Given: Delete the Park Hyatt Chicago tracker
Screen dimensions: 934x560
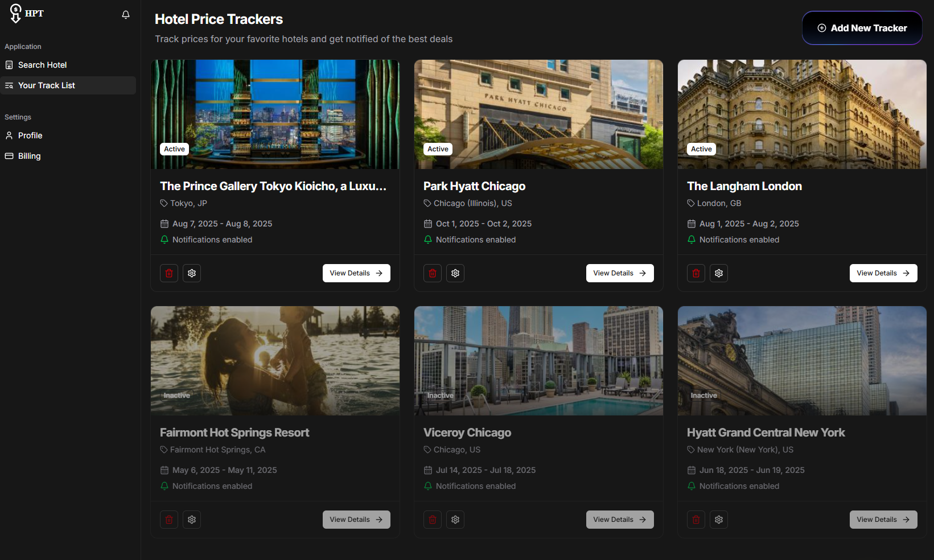Looking at the screenshot, I should click(433, 273).
